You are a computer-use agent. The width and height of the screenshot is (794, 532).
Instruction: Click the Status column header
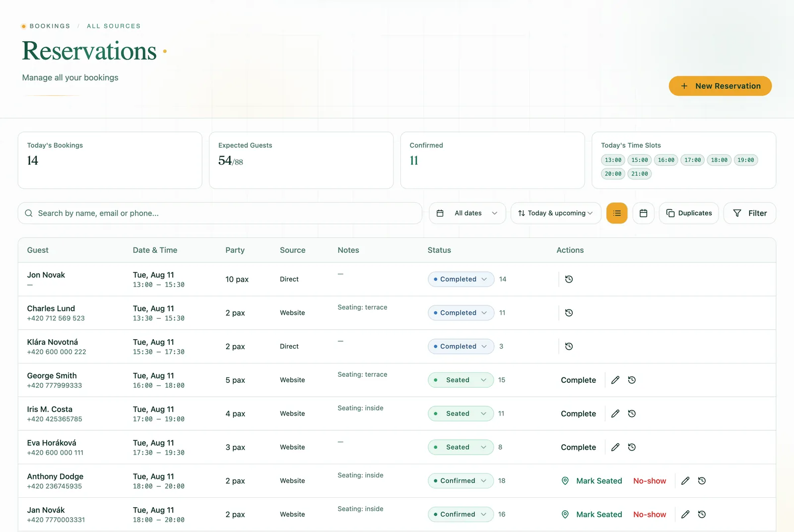pyautogui.click(x=439, y=250)
